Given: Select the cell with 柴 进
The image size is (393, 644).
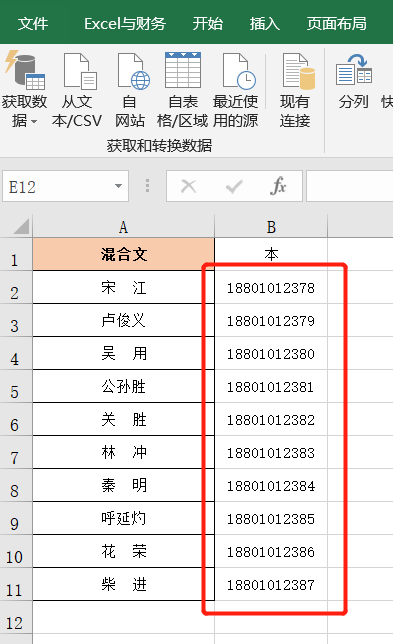Looking at the screenshot, I should [x=123, y=584].
